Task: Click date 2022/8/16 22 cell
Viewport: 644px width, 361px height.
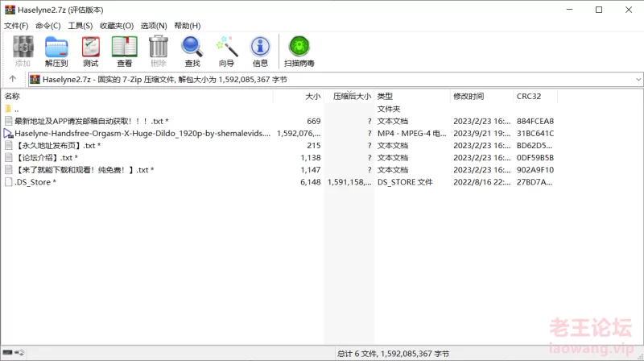Action: click(x=481, y=182)
